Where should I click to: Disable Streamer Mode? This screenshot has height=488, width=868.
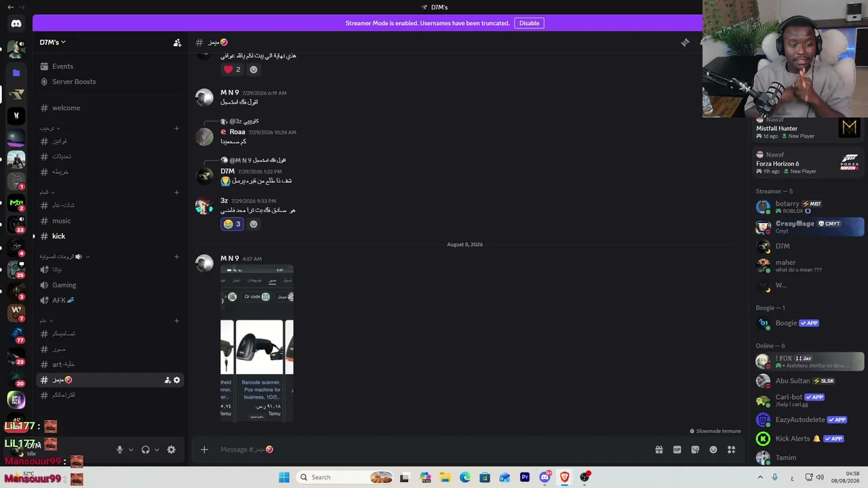[529, 23]
